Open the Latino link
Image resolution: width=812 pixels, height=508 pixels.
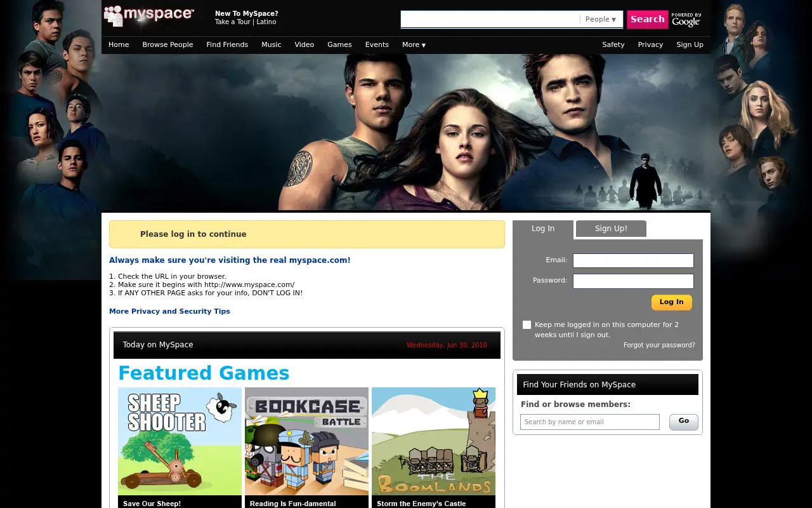pyautogui.click(x=266, y=22)
